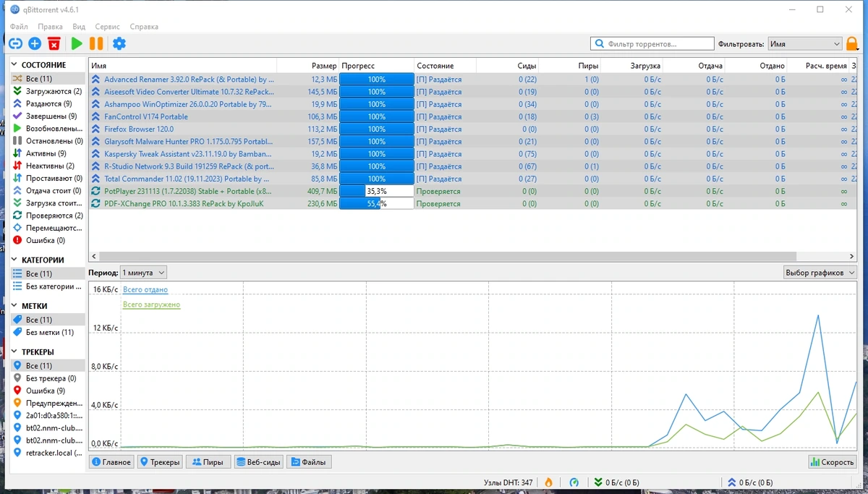This screenshot has height=494, width=868.
Task: Select the Простаивают (0) filter
Action: click(x=48, y=178)
